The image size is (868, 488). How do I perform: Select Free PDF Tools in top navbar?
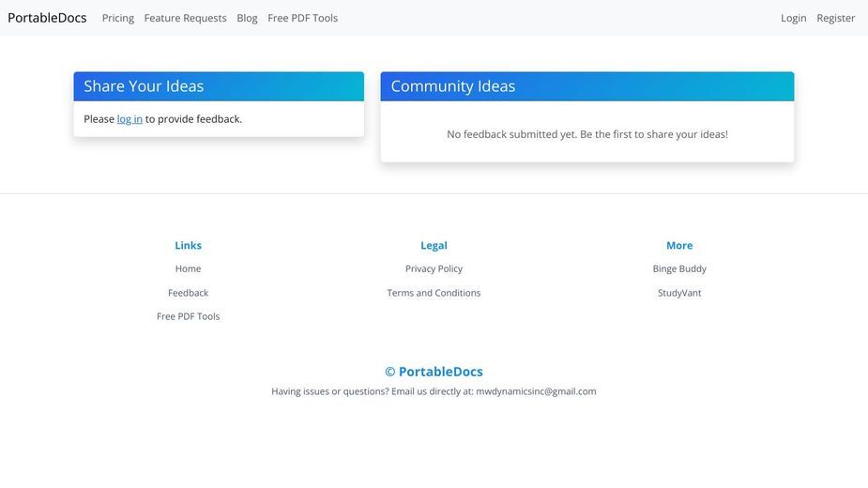[x=303, y=18]
